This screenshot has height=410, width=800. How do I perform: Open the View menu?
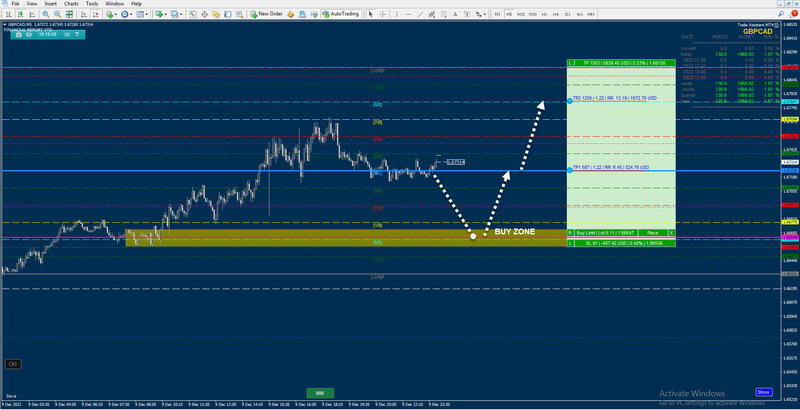pyautogui.click(x=32, y=3)
